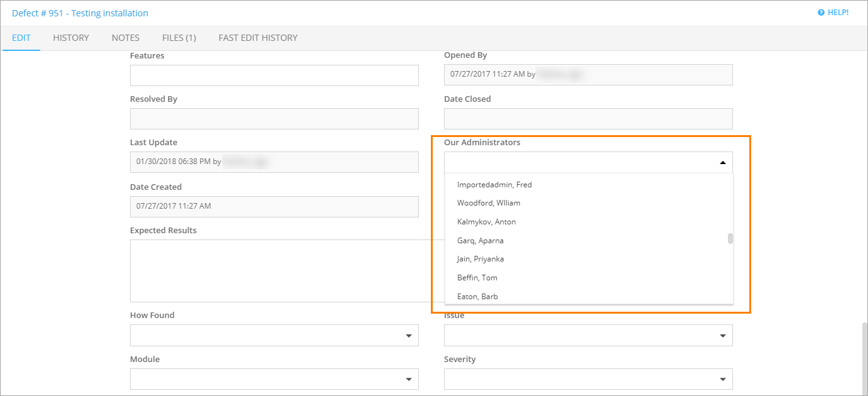The image size is (868, 396).
Task: Choose Importedadmin, Fred from the list
Action: (x=494, y=185)
